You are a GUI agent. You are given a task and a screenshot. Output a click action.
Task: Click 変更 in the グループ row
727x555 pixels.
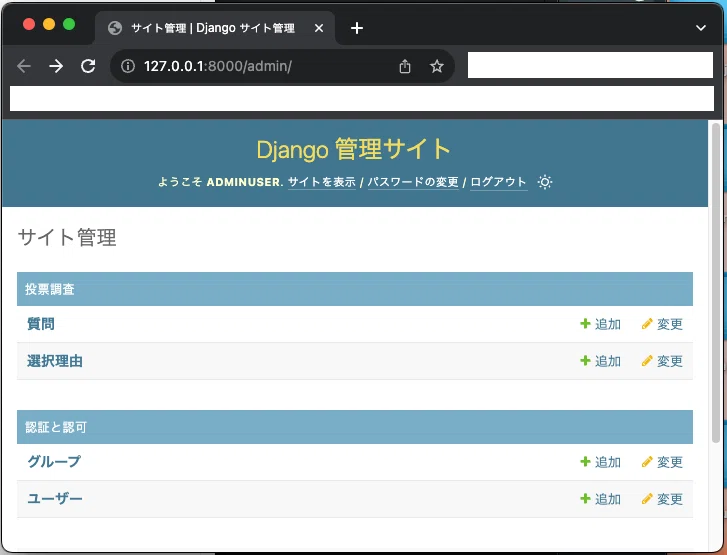tap(662, 462)
